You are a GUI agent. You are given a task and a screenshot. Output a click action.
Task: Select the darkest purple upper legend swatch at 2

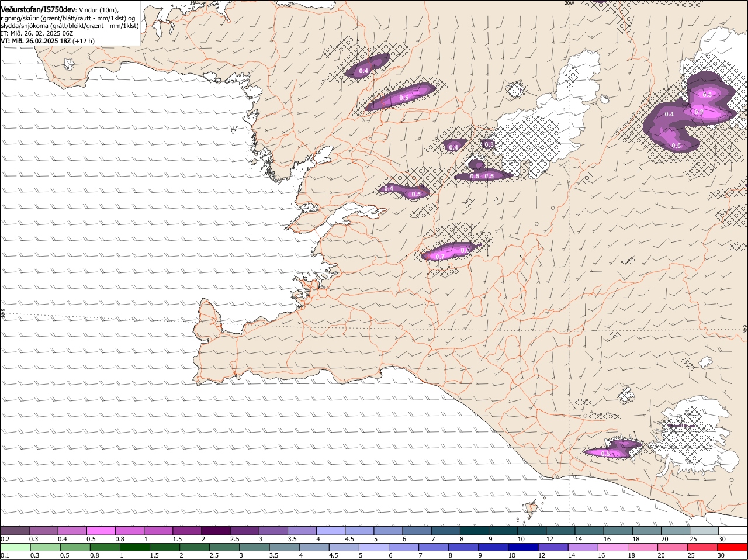216,530
